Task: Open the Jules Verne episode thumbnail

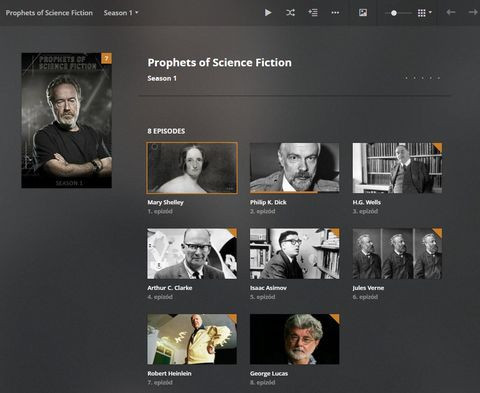Action: click(397, 253)
